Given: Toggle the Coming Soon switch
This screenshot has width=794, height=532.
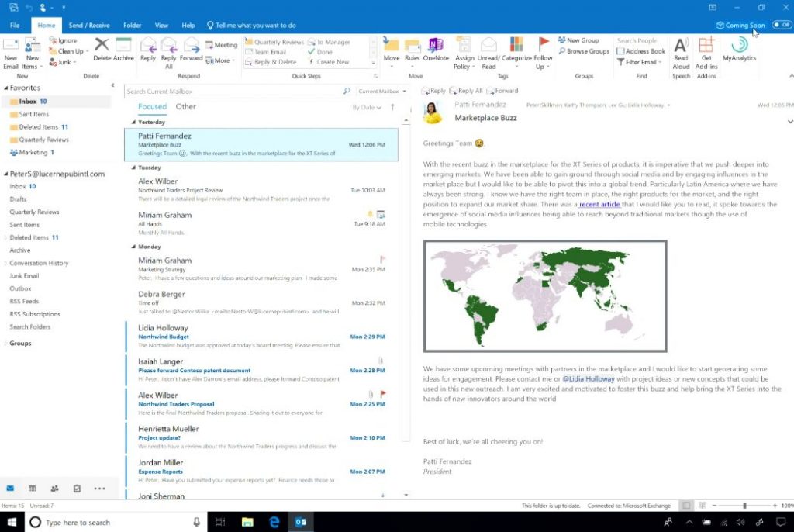Looking at the screenshot, I should [782, 25].
